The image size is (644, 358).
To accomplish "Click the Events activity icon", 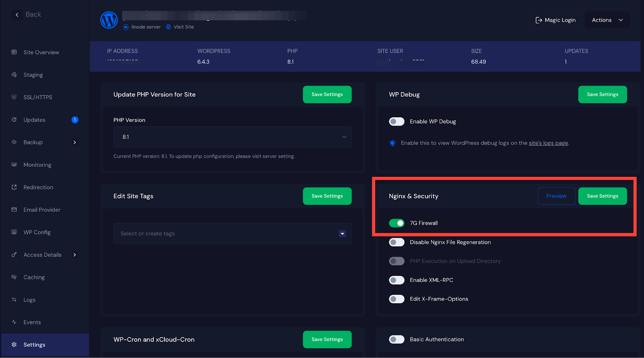I will (14, 322).
